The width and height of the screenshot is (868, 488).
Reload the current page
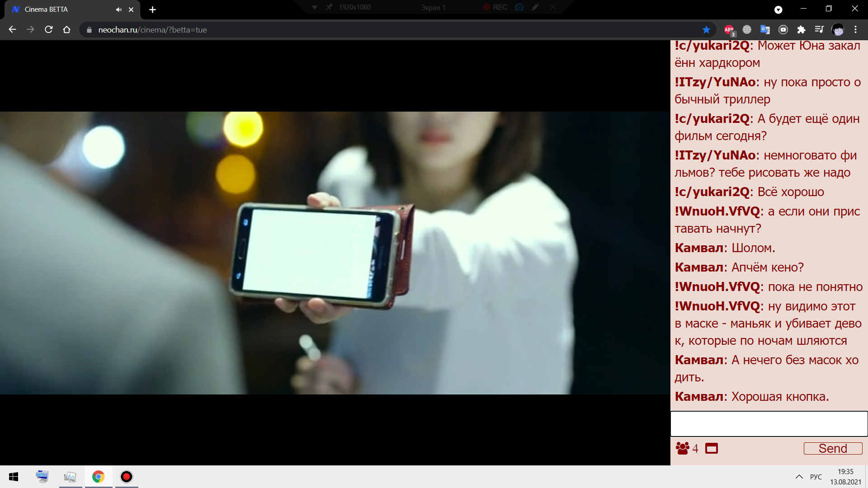pyautogui.click(x=49, y=30)
